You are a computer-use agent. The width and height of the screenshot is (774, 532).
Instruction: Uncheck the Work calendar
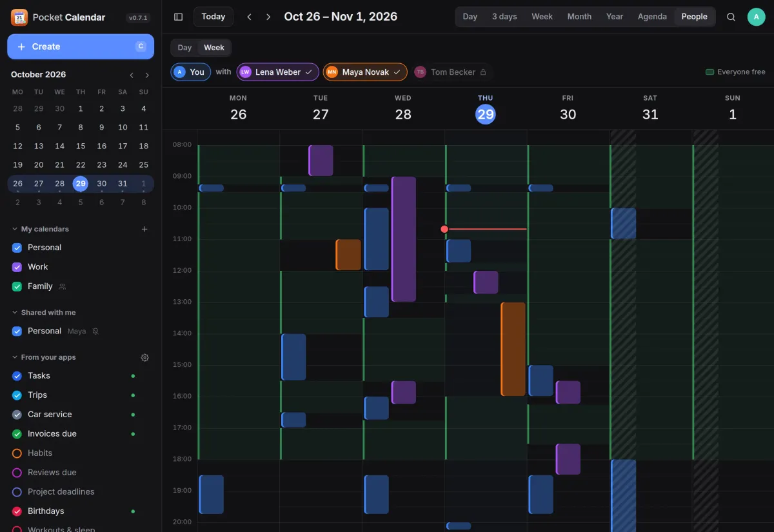pyautogui.click(x=17, y=267)
